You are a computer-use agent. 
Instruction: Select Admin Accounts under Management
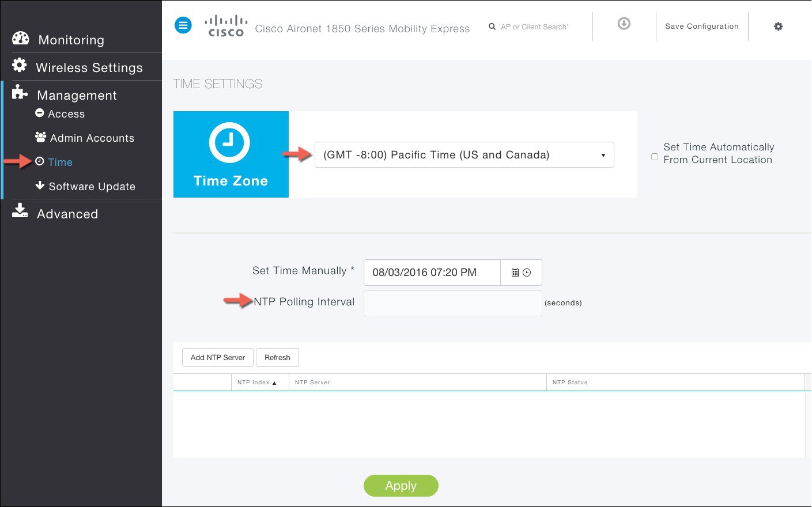coord(92,138)
